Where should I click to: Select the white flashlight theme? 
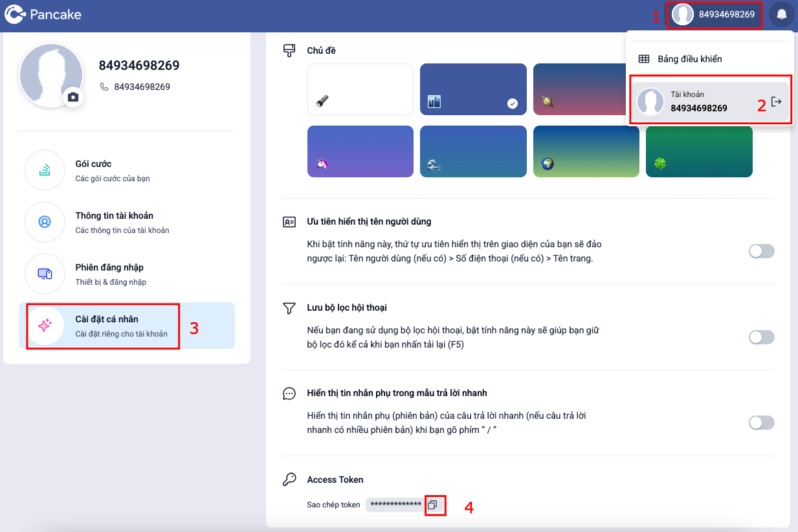[360, 89]
